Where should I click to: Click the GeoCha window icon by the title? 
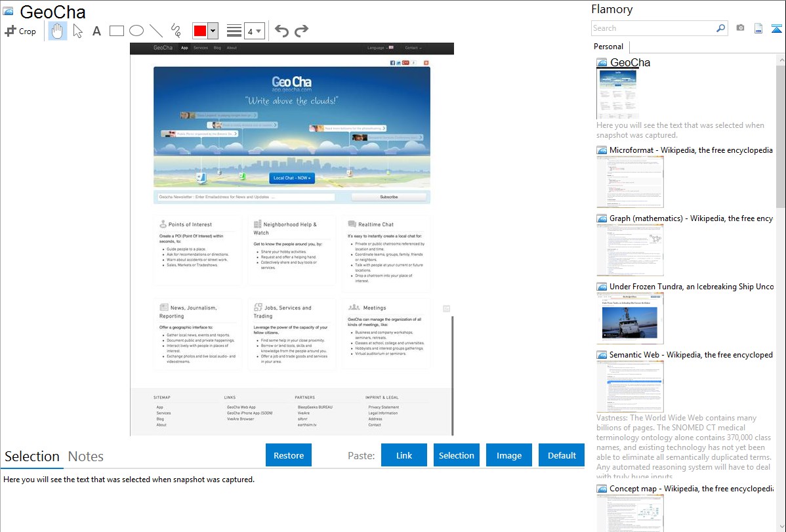(8, 11)
